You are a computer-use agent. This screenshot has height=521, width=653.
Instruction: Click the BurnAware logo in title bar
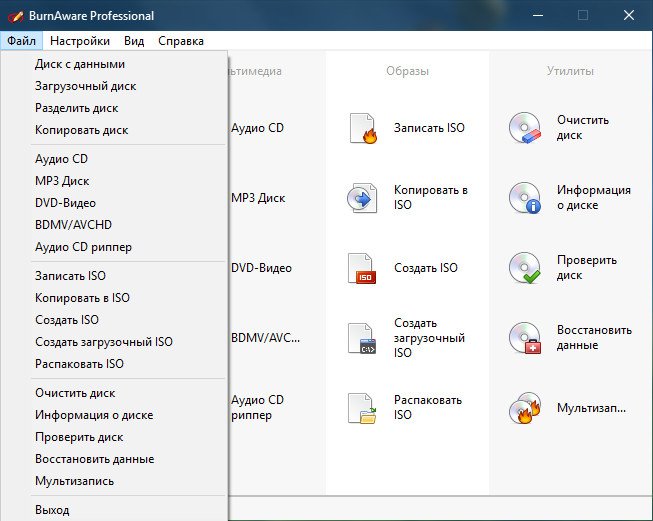(15, 16)
